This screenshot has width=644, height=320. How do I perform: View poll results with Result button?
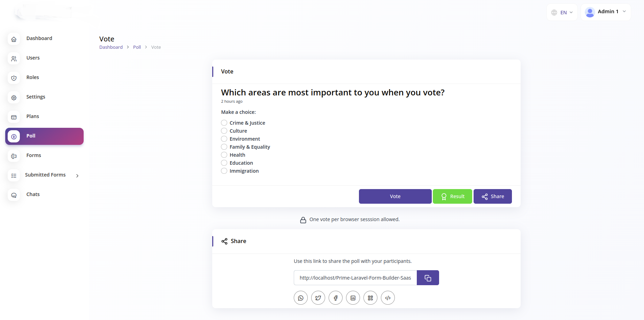[x=452, y=196]
